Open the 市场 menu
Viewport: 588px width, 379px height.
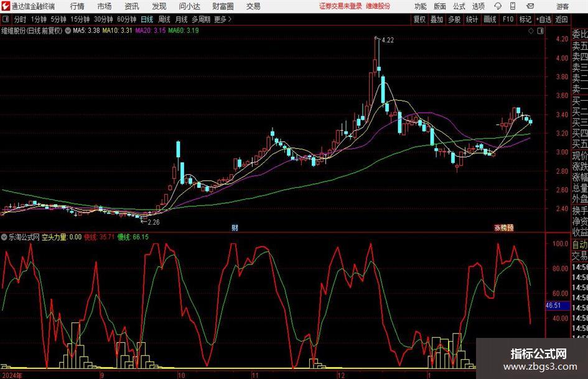point(105,6)
